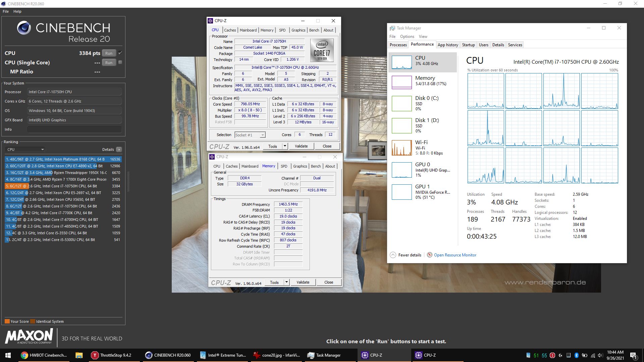Switch to ThrottleStop 9.4.2 in taskbar

click(114, 355)
